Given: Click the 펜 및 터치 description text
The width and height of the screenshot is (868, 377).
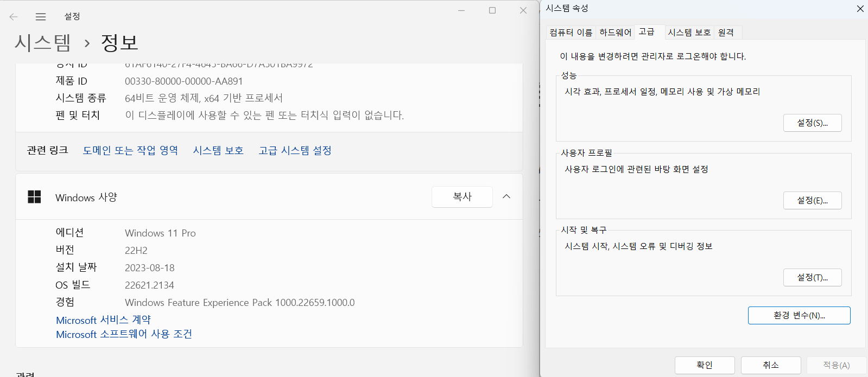Looking at the screenshot, I should (264, 115).
